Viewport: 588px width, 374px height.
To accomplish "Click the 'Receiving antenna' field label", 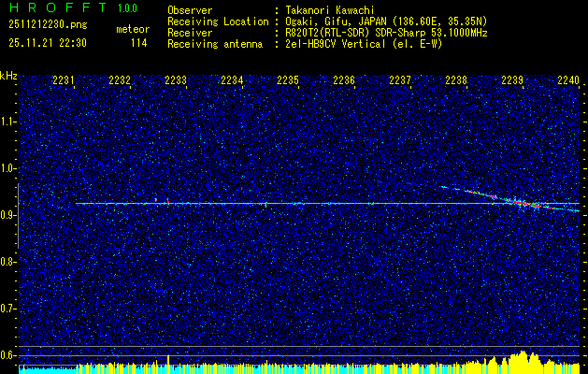I will point(215,44).
